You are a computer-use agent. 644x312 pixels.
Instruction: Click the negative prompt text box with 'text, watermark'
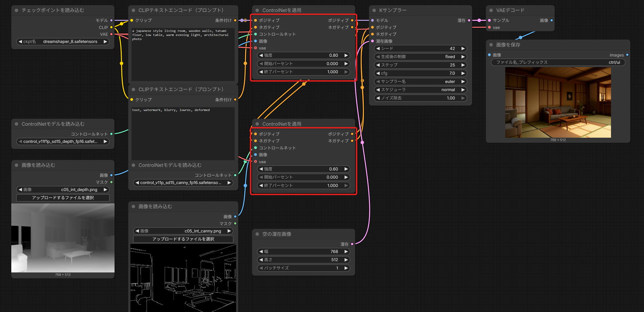point(183,133)
